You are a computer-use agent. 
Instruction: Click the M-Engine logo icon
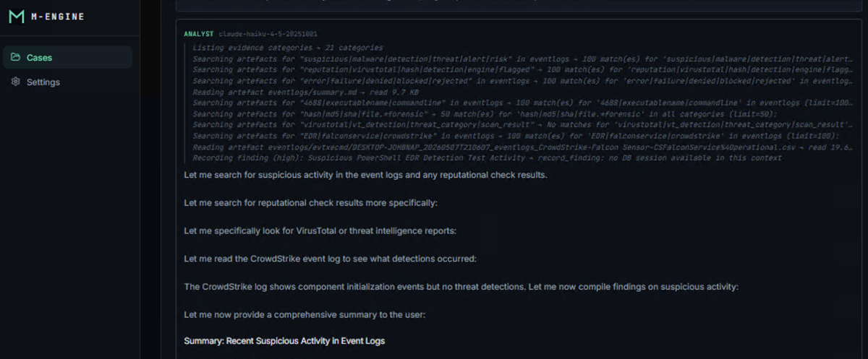click(15, 17)
